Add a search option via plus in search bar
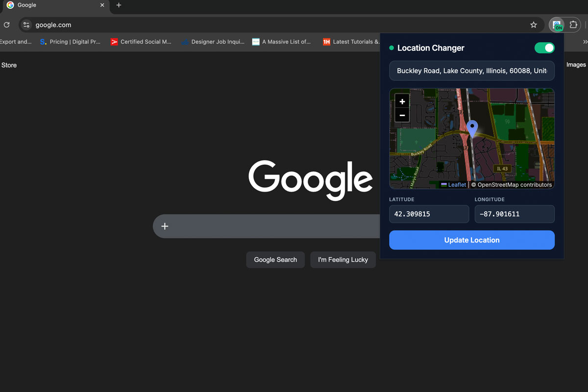This screenshot has width=588, height=392. (164, 226)
